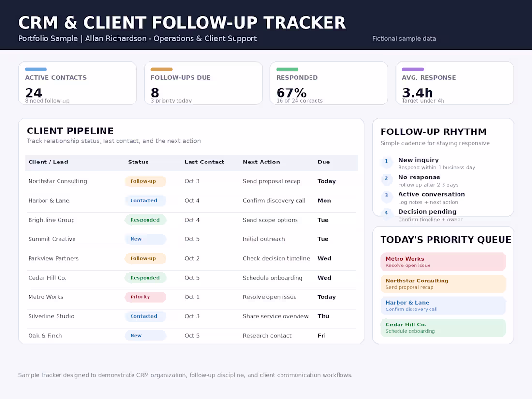This screenshot has height=399, width=532.
Task: Click the 'New inquiry' rhythm step title
Action: pos(418,160)
